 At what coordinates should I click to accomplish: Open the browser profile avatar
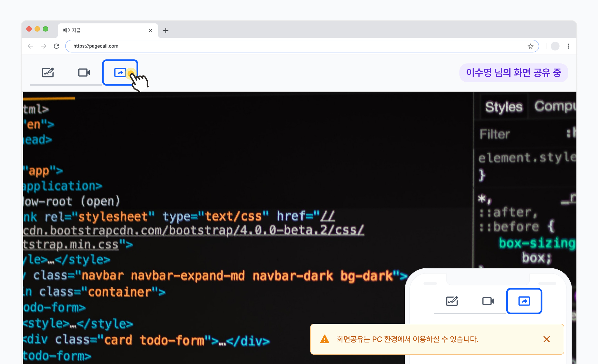555,46
